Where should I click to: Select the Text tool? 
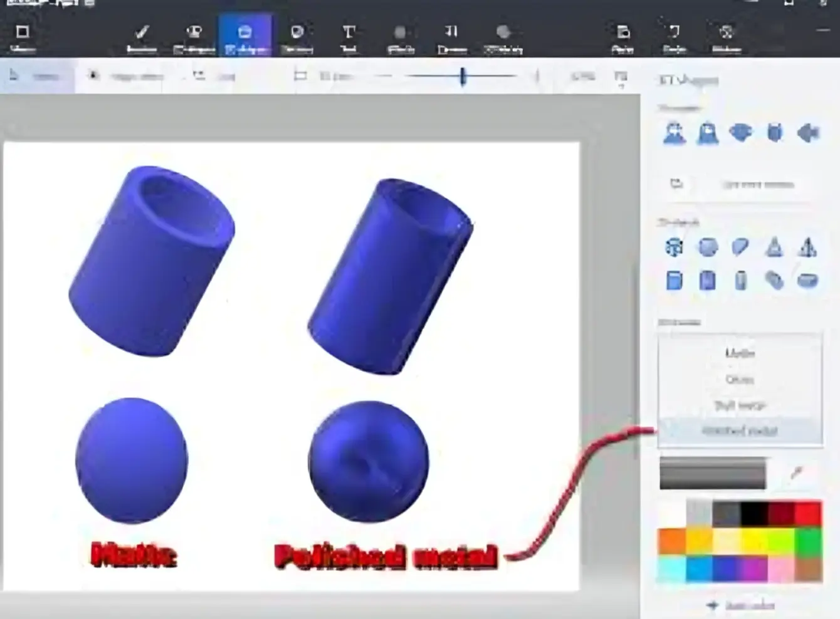[x=349, y=34]
